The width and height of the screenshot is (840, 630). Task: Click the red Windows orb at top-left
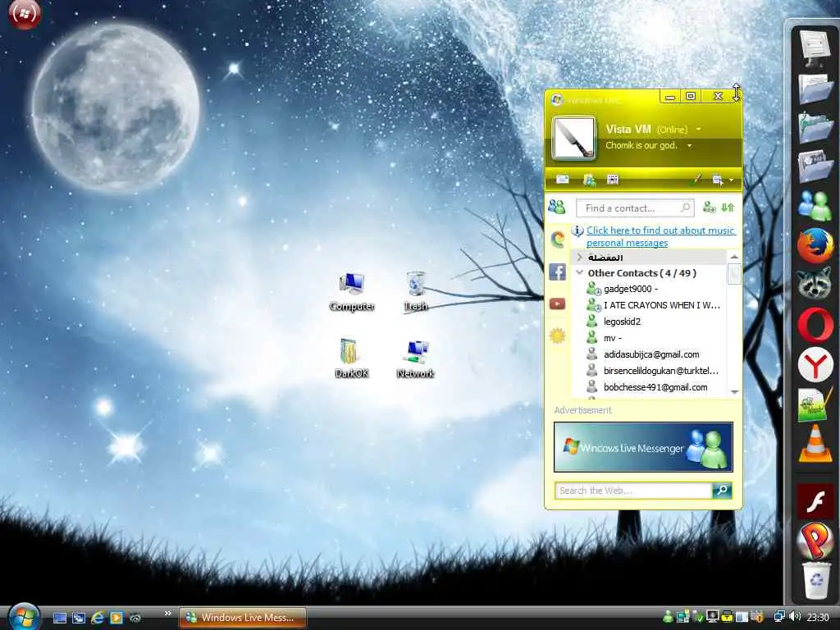pyautogui.click(x=25, y=13)
